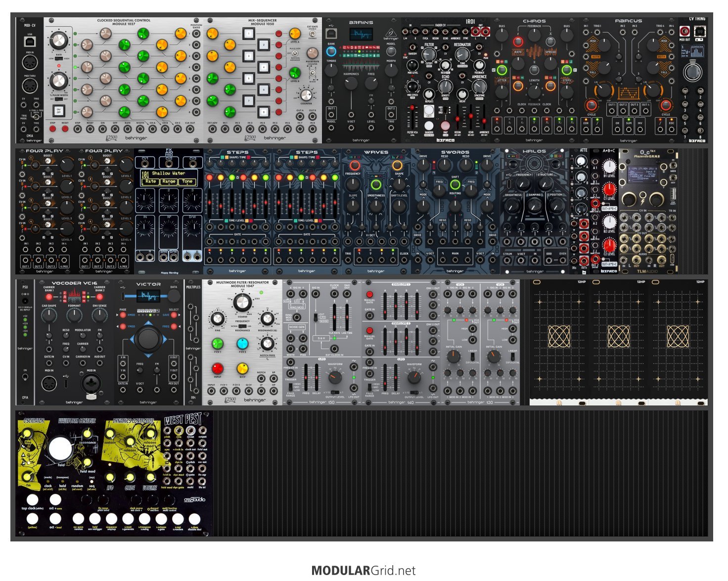The width and height of the screenshot is (728, 581).
Task: Click the Carrier Bank 1 button on Vocoder
Action: pyautogui.click(x=49, y=297)
